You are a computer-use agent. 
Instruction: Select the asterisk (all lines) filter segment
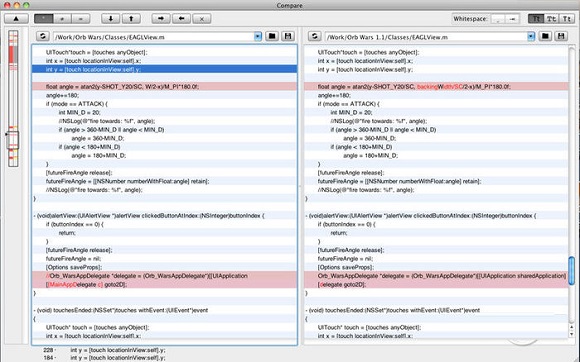[x=44, y=18]
